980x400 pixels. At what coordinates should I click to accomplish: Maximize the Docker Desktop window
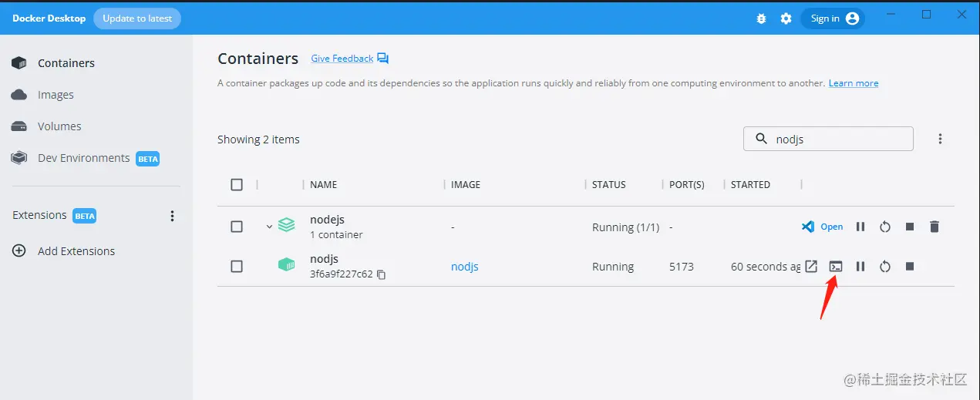927,15
